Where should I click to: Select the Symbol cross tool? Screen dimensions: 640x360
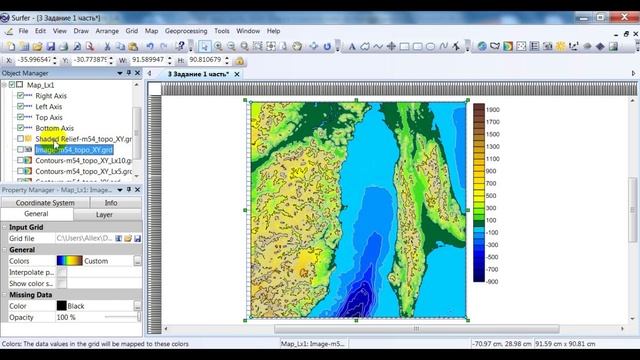point(391,46)
